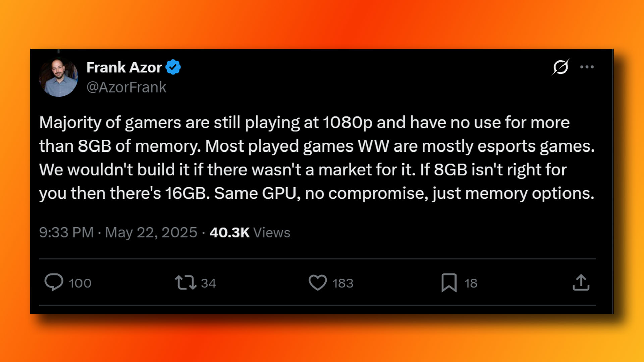Screen dimensions: 644x362
Task: Click the @AzorFrank handle
Action: click(x=126, y=87)
